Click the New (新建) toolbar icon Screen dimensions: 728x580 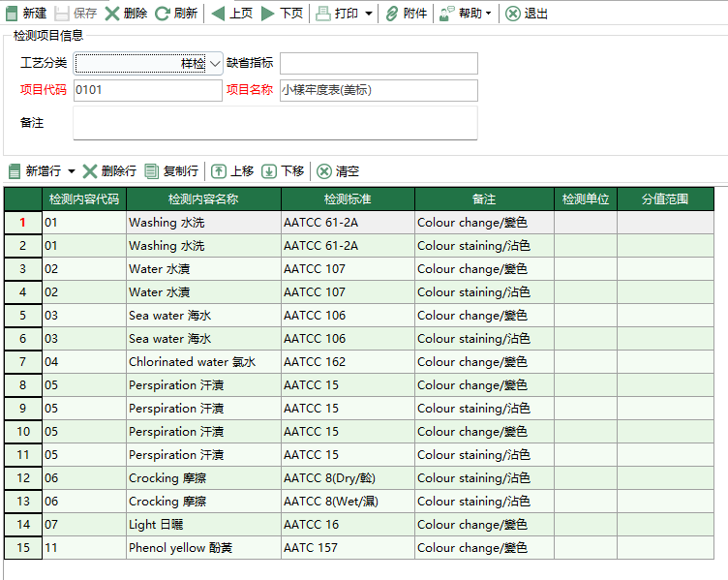click(x=14, y=14)
